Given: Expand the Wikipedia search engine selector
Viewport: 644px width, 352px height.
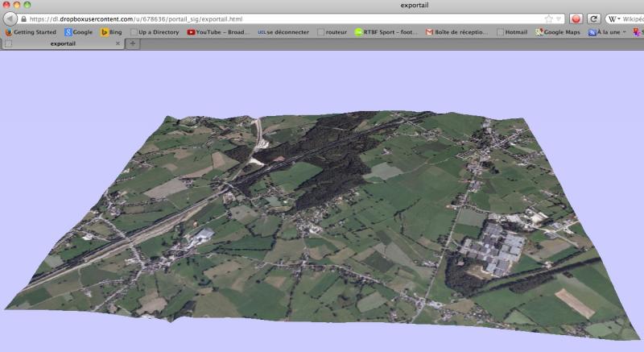Looking at the screenshot, I should click(617, 19).
